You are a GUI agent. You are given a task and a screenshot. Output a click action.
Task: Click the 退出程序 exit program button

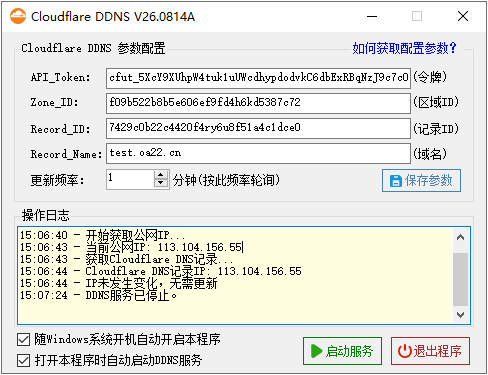430,351
